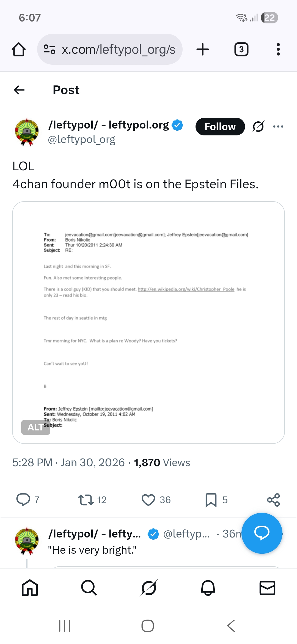Open the browser three-dot overflow menu

point(278,50)
